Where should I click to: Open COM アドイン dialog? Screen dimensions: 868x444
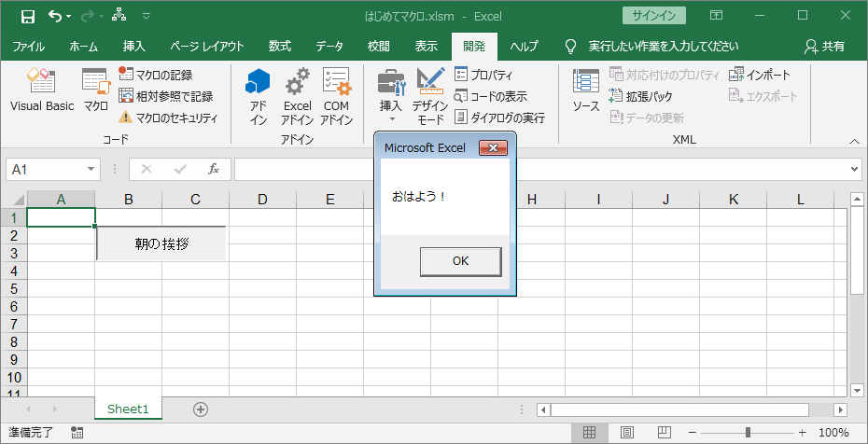coord(336,97)
